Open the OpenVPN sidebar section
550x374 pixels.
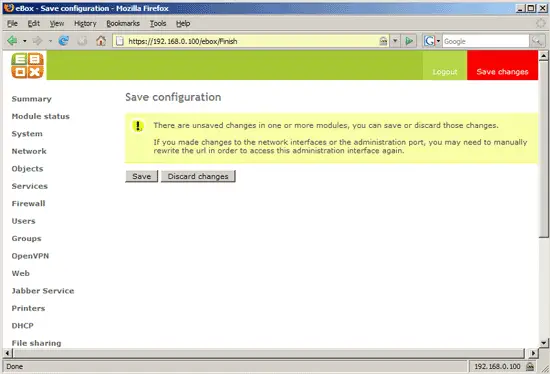point(30,256)
